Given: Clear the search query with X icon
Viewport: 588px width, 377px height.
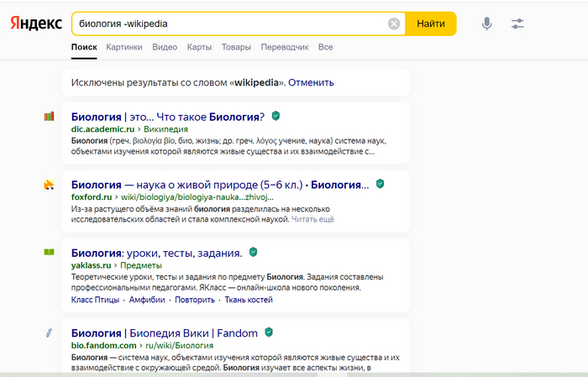Looking at the screenshot, I should [x=394, y=24].
